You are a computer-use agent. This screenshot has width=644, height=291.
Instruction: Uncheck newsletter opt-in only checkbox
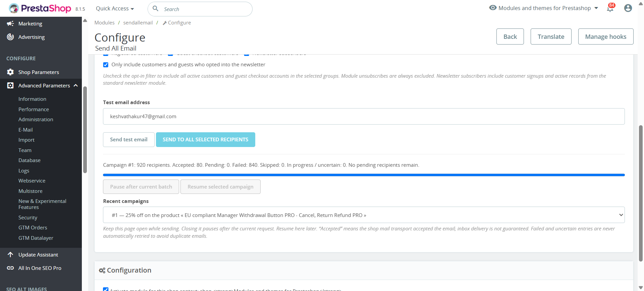[106, 65]
